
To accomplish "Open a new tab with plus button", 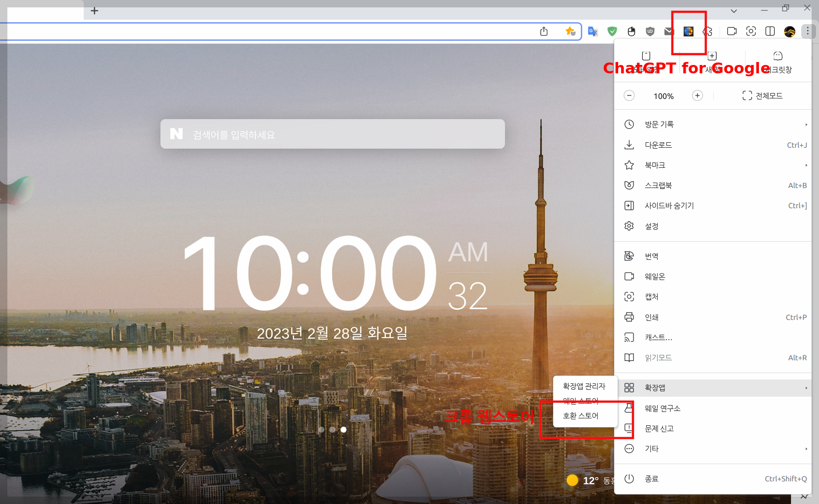I will [94, 10].
